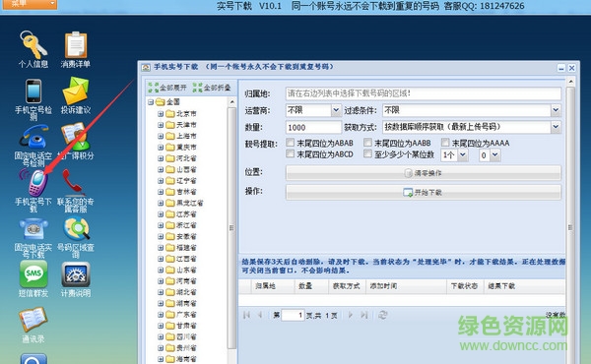Go to first page of results

[247, 315]
